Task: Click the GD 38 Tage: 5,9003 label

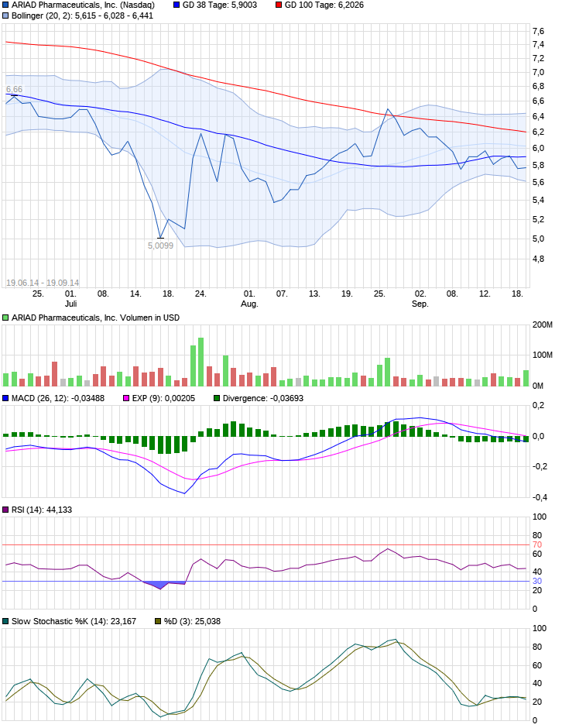Action: pyautogui.click(x=220, y=5)
